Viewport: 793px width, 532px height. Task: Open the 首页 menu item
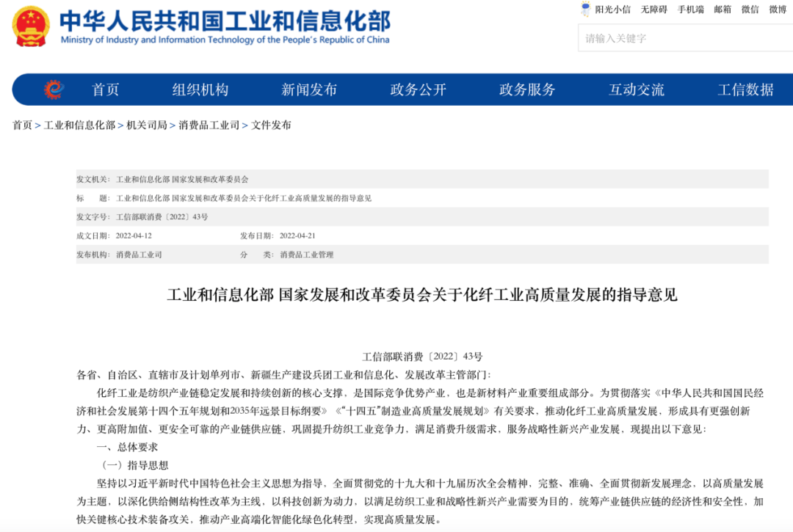(x=105, y=90)
